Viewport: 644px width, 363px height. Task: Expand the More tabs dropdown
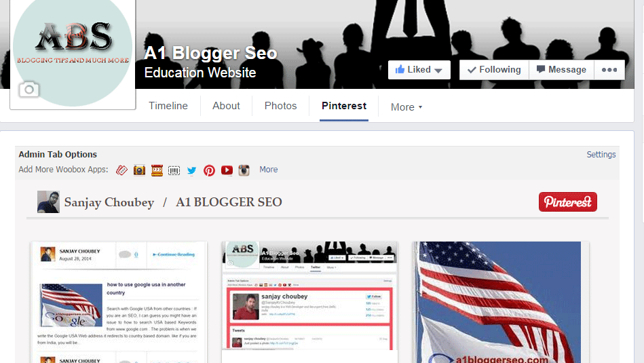[406, 107]
